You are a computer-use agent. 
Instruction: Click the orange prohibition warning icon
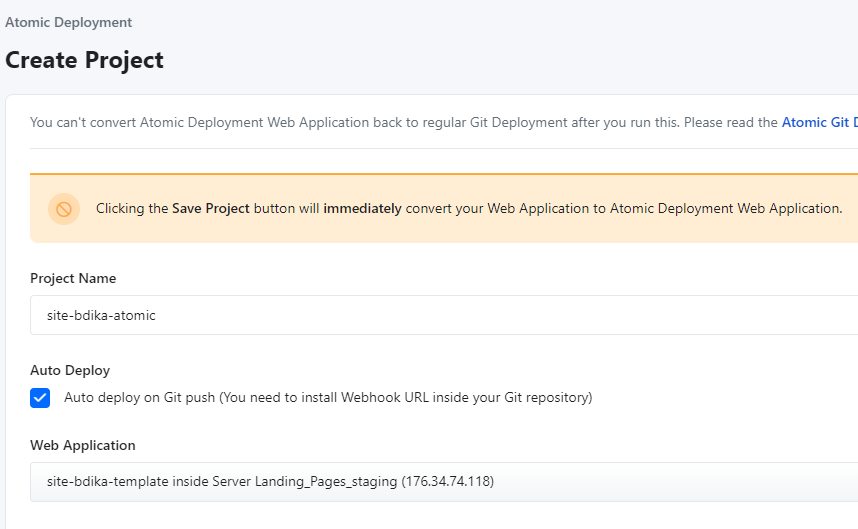(x=63, y=209)
